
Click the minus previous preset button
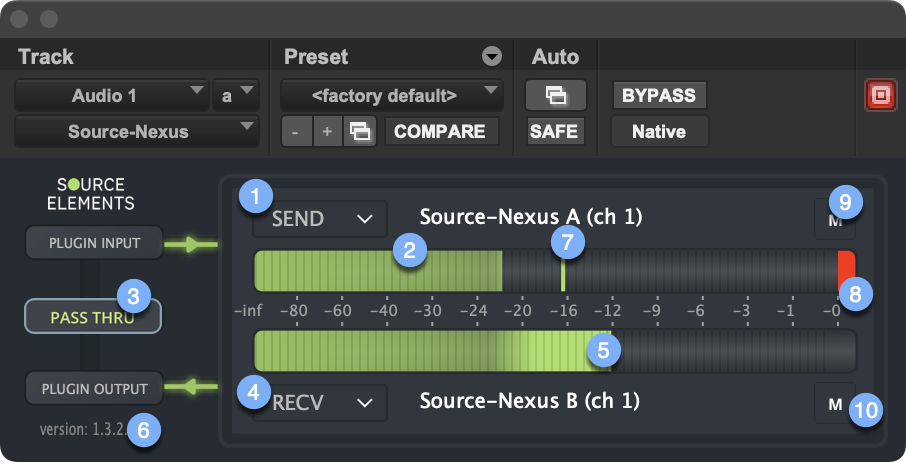295,132
